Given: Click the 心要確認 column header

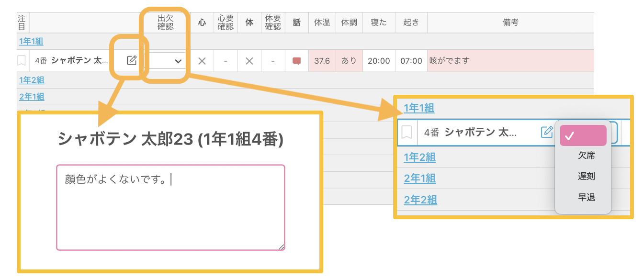Looking at the screenshot, I should [x=226, y=22].
